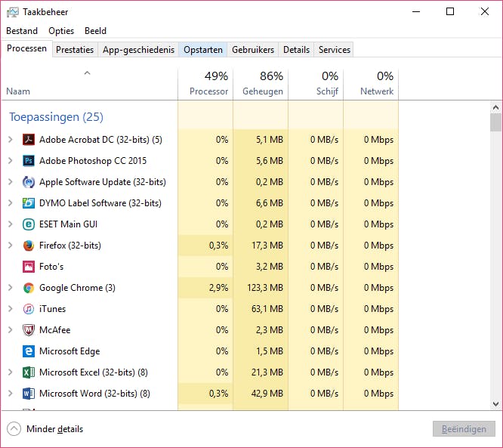This screenshot has height=448, width=503.
Task: Expand the Microsoft Word (8) group
Action: coord(11,394)
